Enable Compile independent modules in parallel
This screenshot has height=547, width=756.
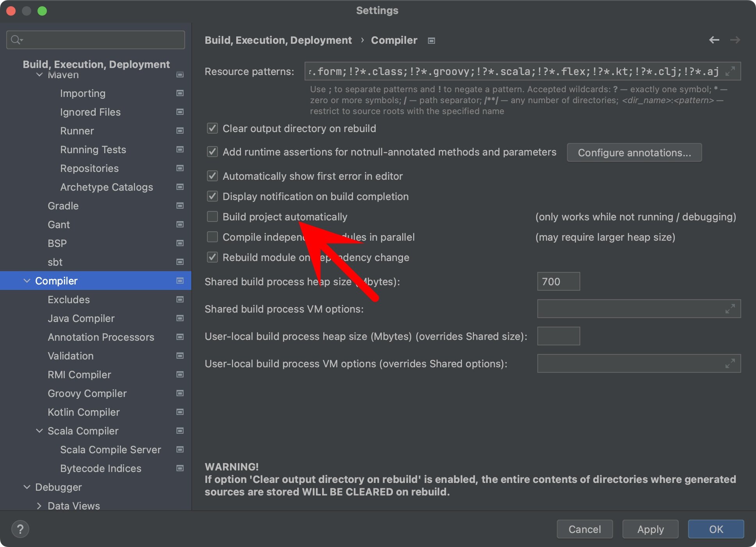[212, 237]
